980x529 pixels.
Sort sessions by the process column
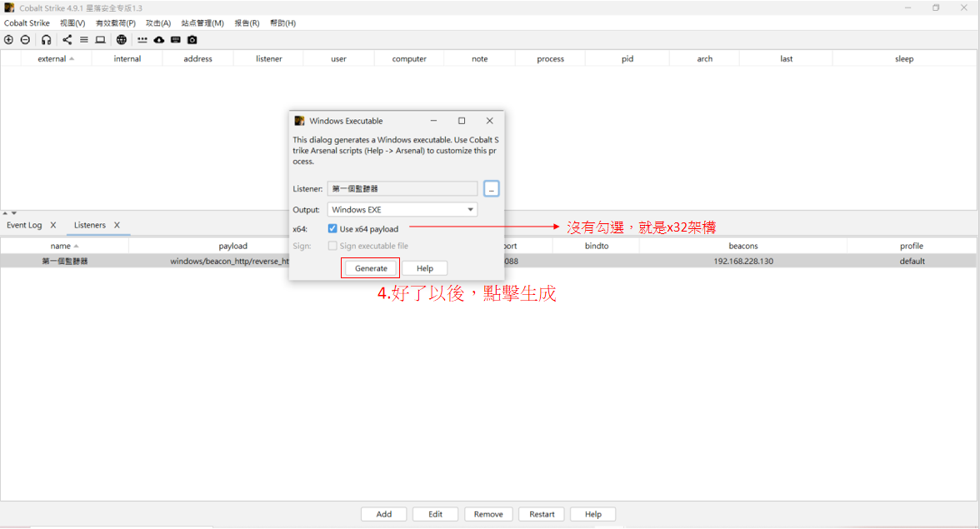[x=551, y=58]
